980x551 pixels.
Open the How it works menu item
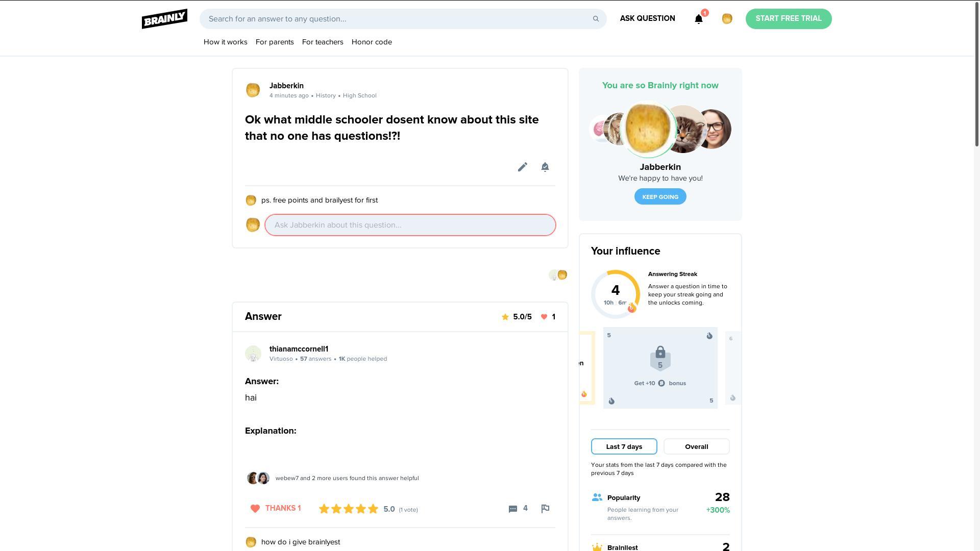point(225,42)
